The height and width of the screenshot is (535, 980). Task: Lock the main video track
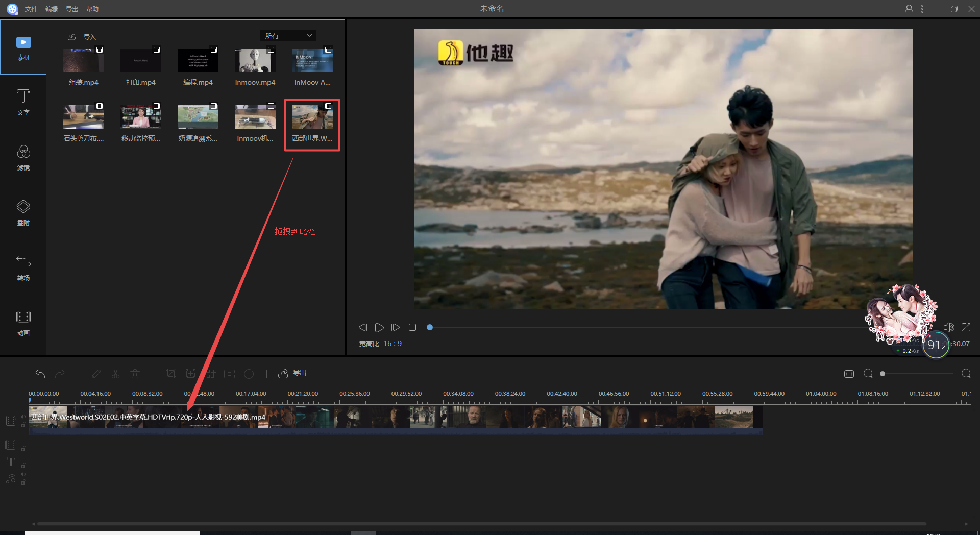[x=23, y=425]
